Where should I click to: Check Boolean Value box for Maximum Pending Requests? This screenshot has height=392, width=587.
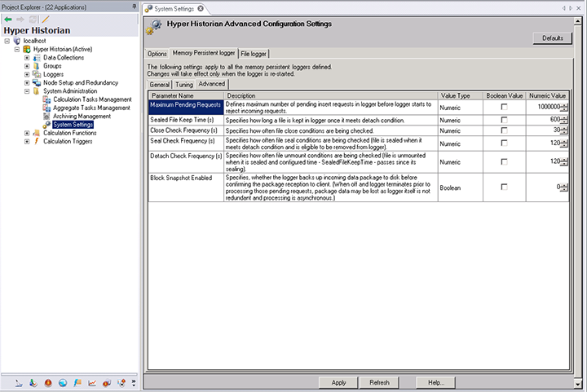coord(504,107)
